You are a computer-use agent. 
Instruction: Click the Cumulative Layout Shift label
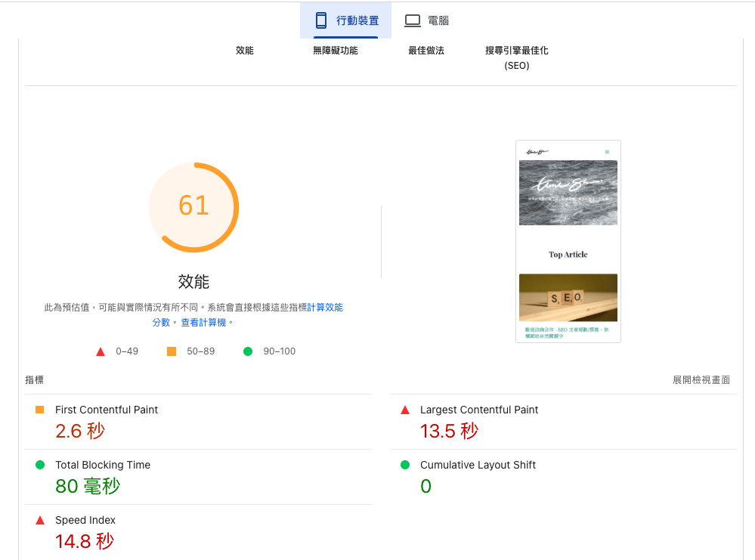[478, 465]
